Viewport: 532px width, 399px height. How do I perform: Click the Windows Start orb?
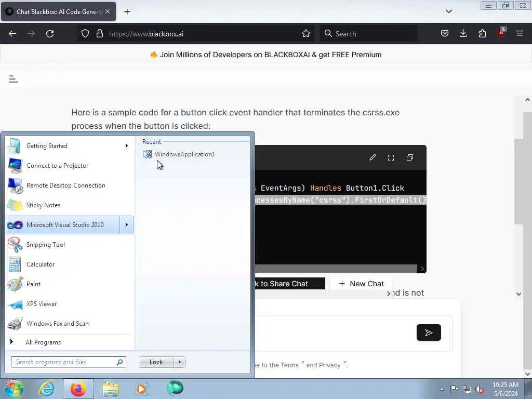click(x=14, y=389)
